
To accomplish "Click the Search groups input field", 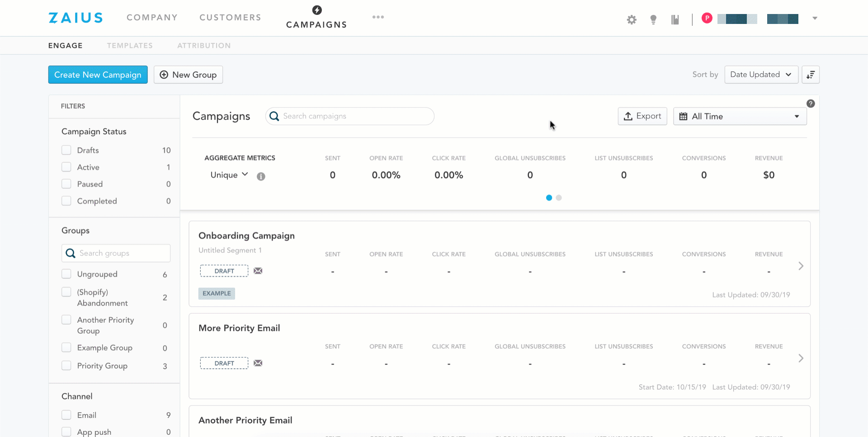I will coord(116,253).
